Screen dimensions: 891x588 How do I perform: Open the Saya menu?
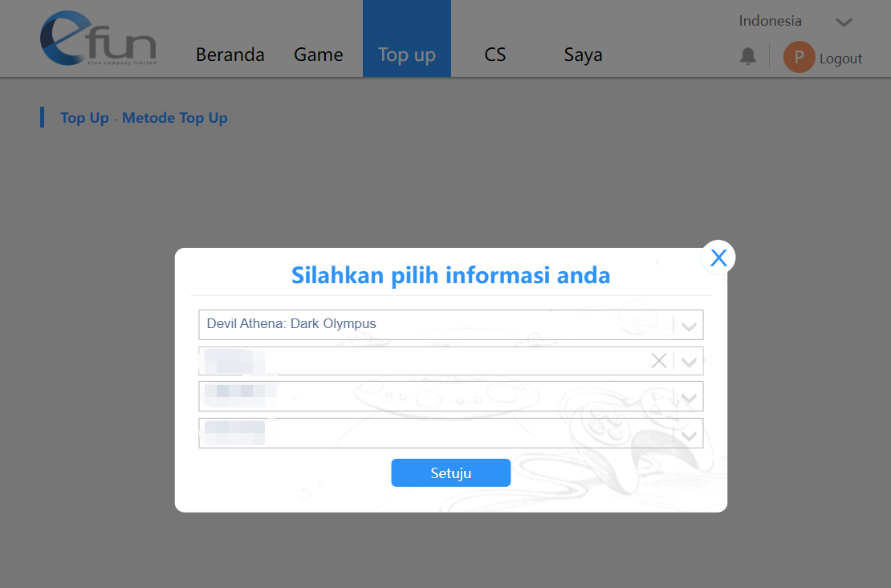[583, 55]
